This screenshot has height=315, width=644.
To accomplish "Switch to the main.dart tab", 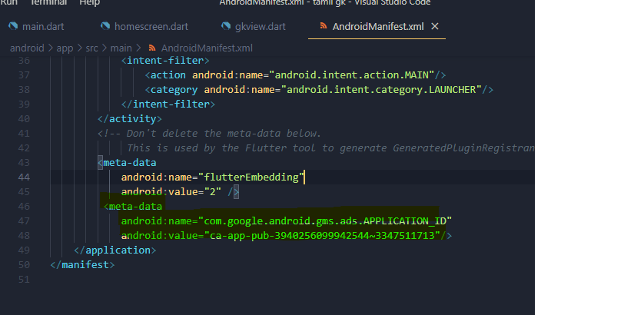I will click(43, 27).
